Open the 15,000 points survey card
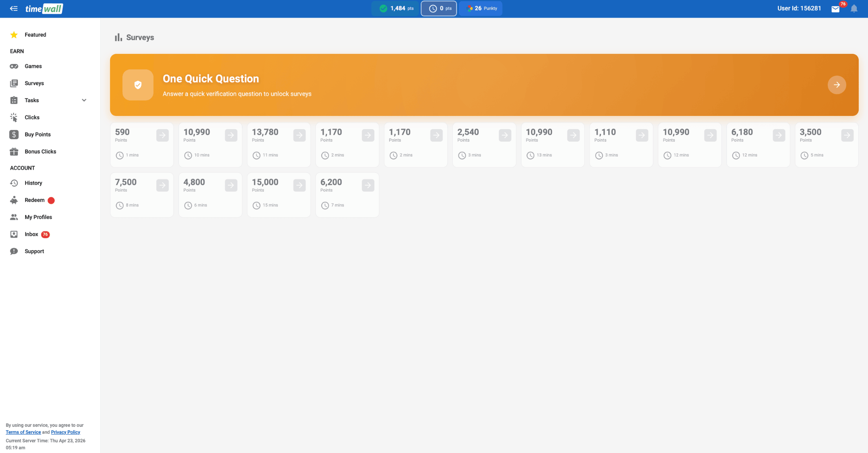The width and height of the screenshot is (868, 453). click(x=279, y=194)
